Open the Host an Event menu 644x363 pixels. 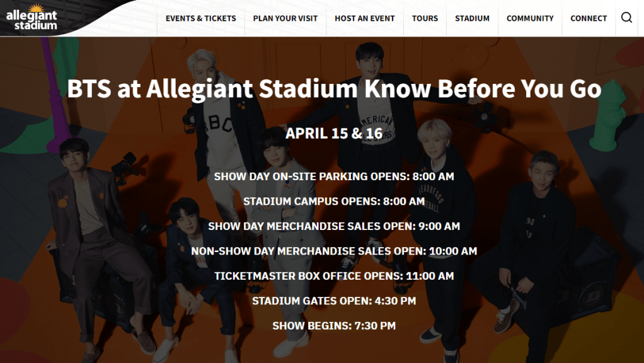click(365, 18)
